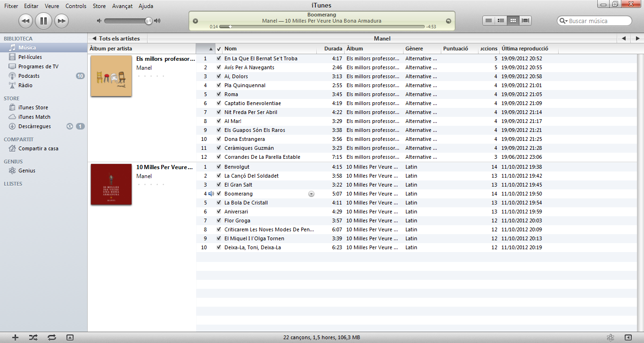The image size is (644, 343).
Task: Open the Controls menu
Action: point(76,6)
